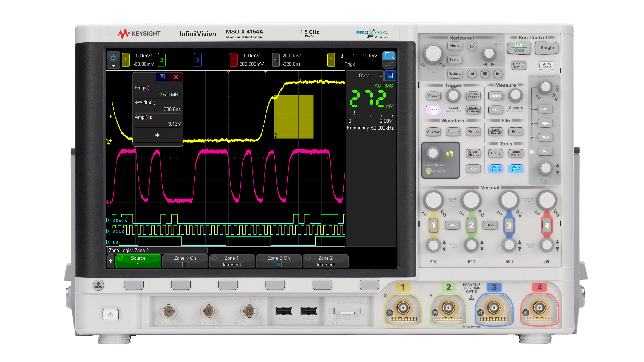Screen dimensions: 644x362
Task: Select channel 3 indicator on screen
Action: 197,60
